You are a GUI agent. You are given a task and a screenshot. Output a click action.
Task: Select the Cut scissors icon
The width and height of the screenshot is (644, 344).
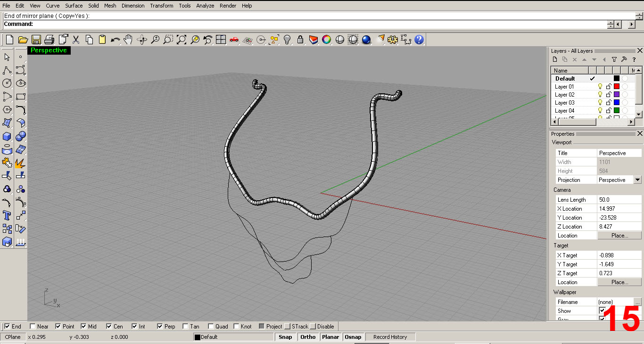[x=75, y=40]
